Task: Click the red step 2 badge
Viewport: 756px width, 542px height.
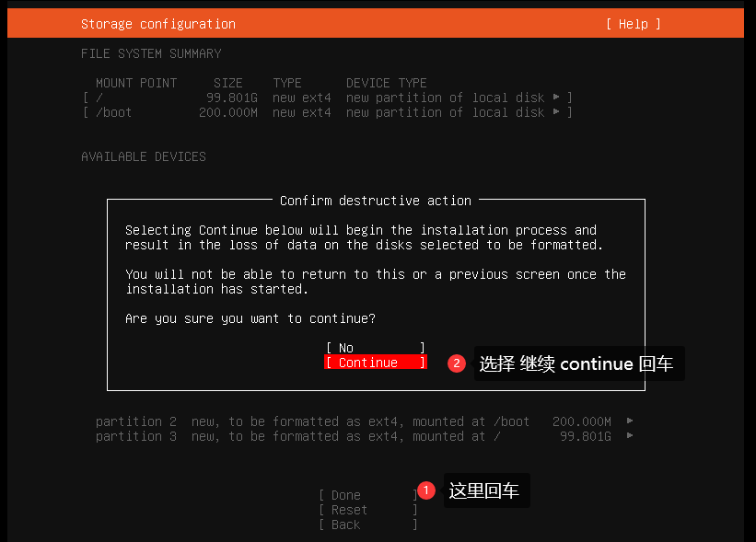Action: click(x=457, y=363)
